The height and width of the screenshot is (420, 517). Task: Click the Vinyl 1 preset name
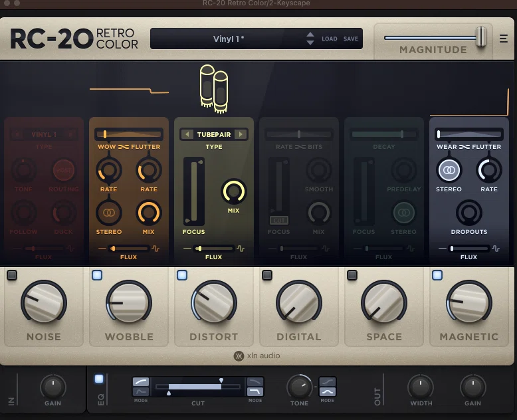[228, 39]
